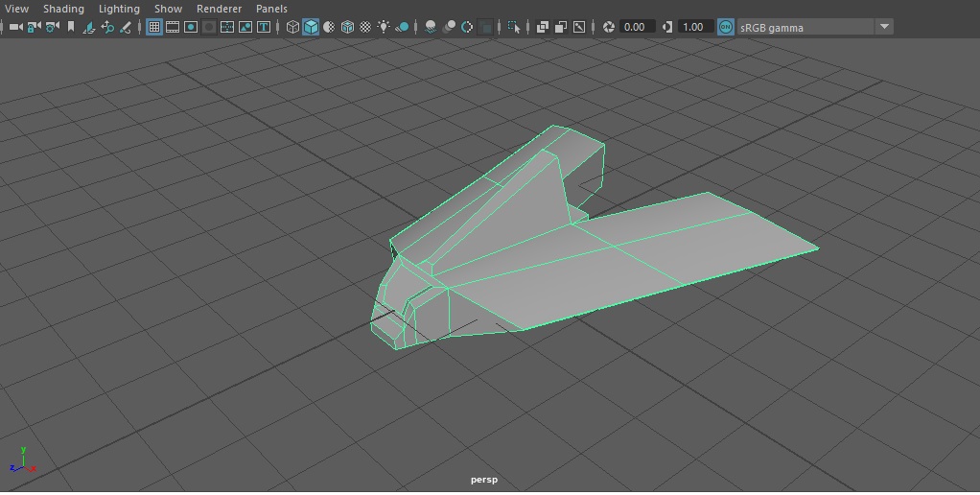Open the Shading menu
Viewport: 980px width, 495px height.
point(63,9)
